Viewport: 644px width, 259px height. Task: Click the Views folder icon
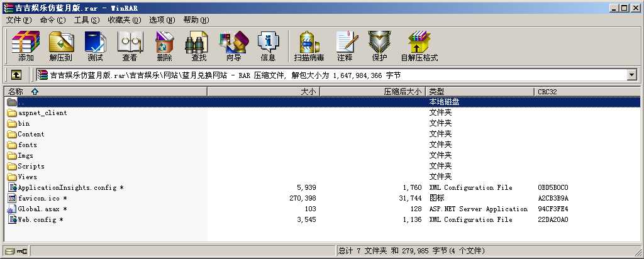[x=12, y=177]
